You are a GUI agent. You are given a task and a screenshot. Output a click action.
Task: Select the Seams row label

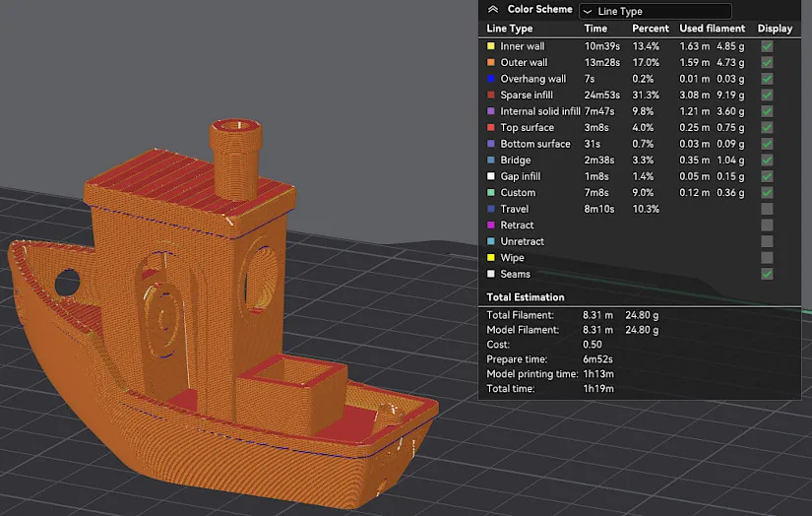pos(515,274)
